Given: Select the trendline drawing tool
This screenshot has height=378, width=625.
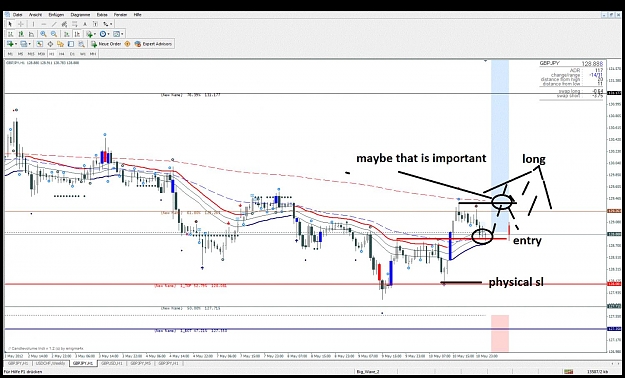Looking at the screenshot, I should point(54,24).
